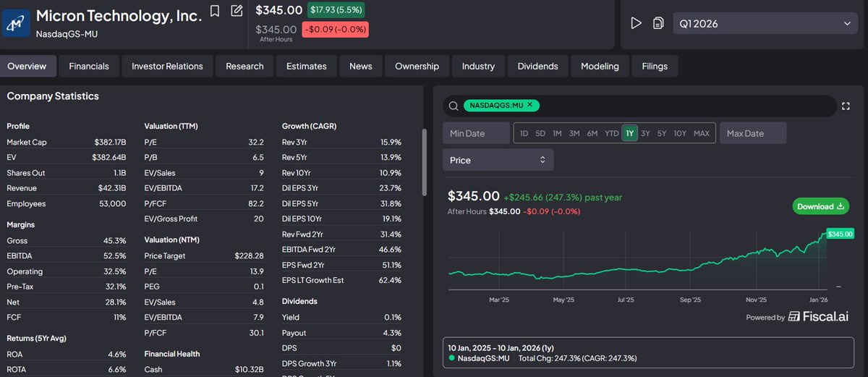Click the $345.00 price label on chart
868x377 pixels.
pos(840,234)
